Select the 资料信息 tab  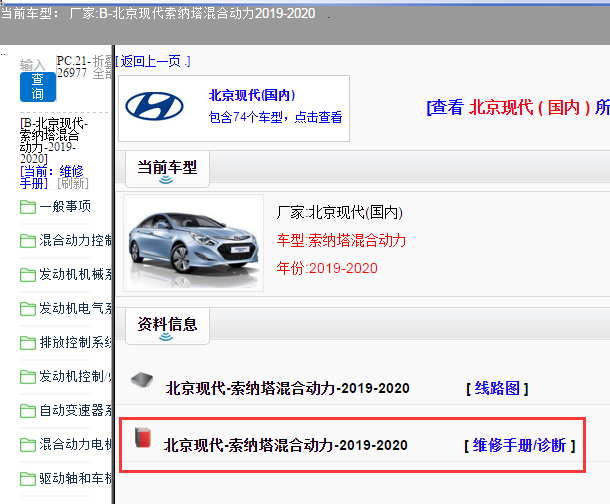167,326
